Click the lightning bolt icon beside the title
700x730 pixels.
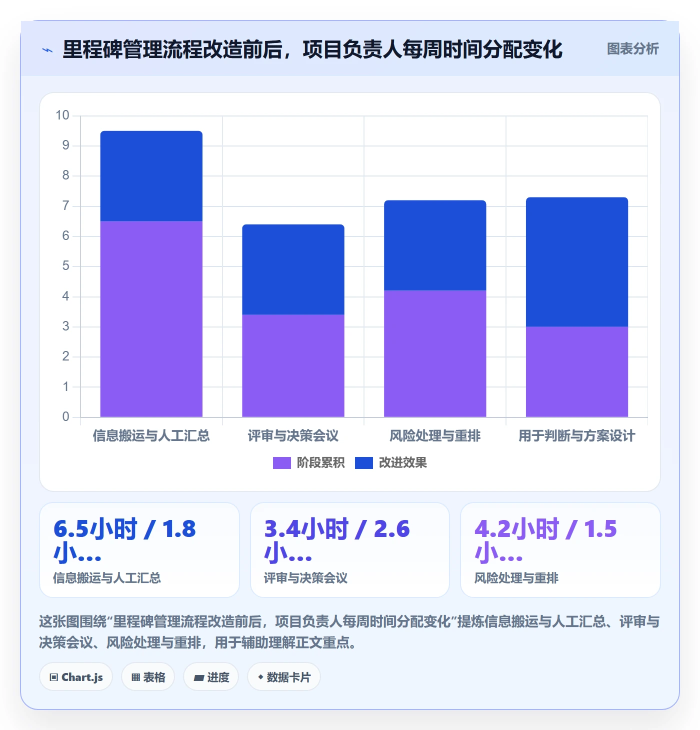pyautogui.click(x=47, y=50)
